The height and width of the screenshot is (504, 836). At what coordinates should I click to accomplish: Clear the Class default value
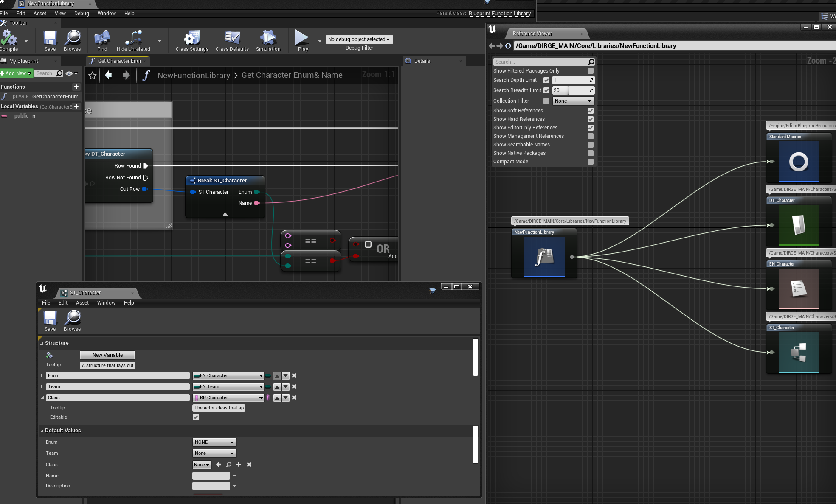[x=249, y=465]
